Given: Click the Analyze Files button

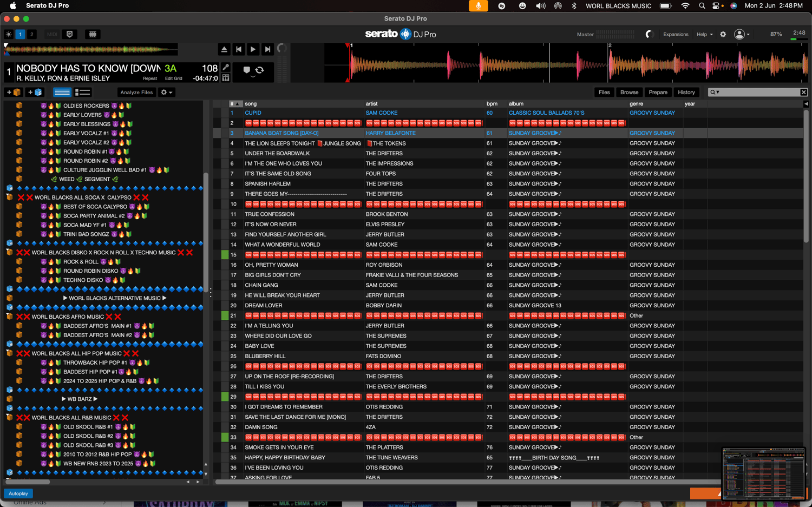Looking at the screenshot, I should click(136, 93).
